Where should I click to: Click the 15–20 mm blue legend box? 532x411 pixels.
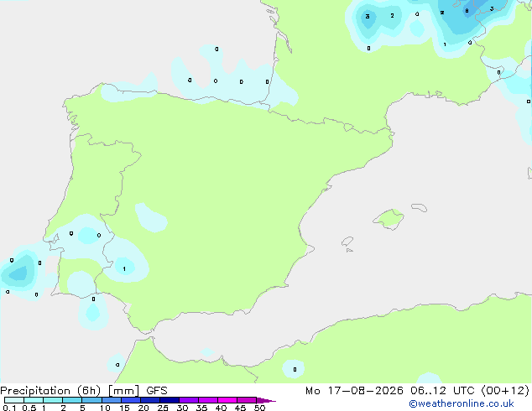coord(131,400)
